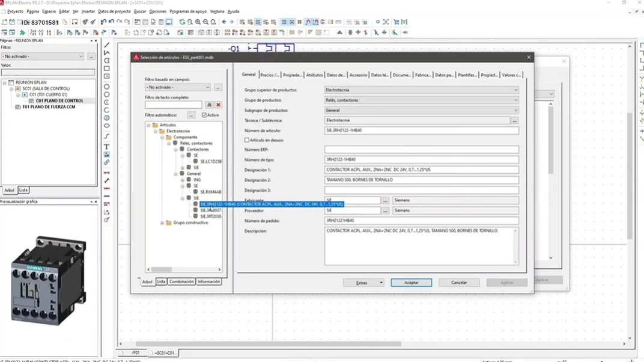Switch to the Accesorio tab
Screen dimensions: 644x362
click(x=358, y=75)
